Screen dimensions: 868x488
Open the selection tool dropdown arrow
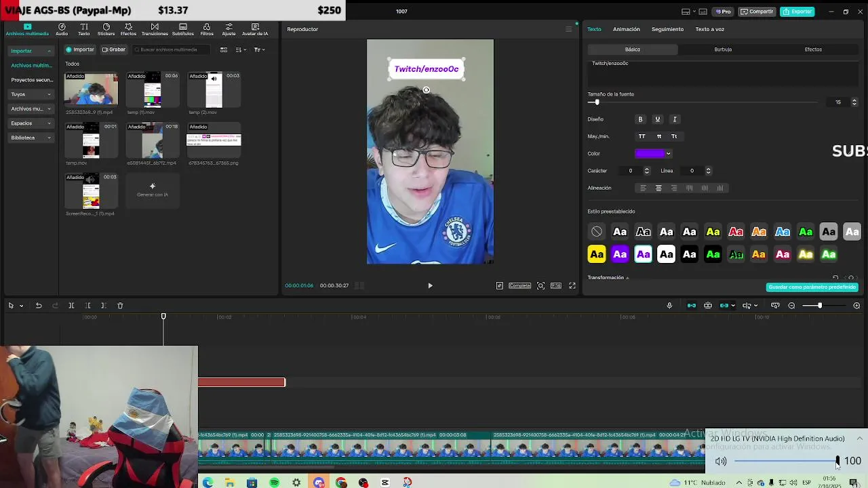[x=21, y=306]
